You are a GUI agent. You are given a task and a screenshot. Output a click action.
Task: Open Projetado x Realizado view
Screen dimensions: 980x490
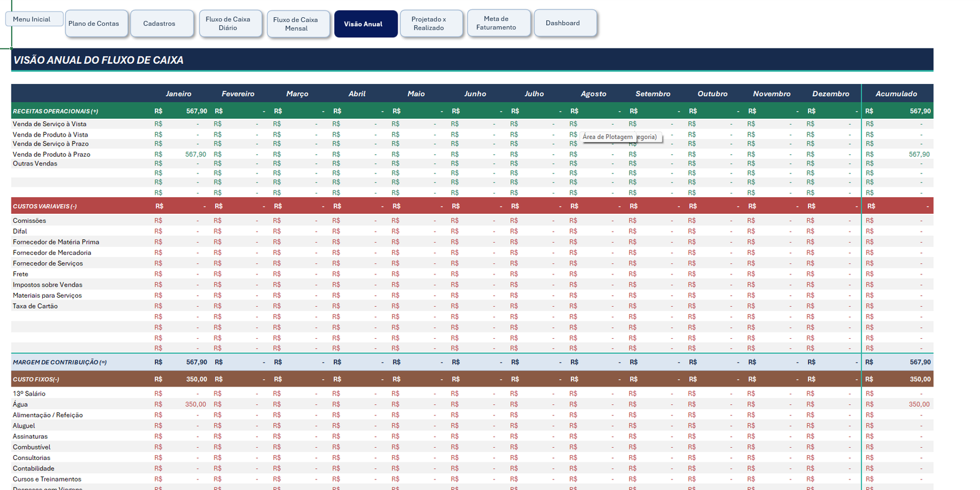[x=431, y=23]
